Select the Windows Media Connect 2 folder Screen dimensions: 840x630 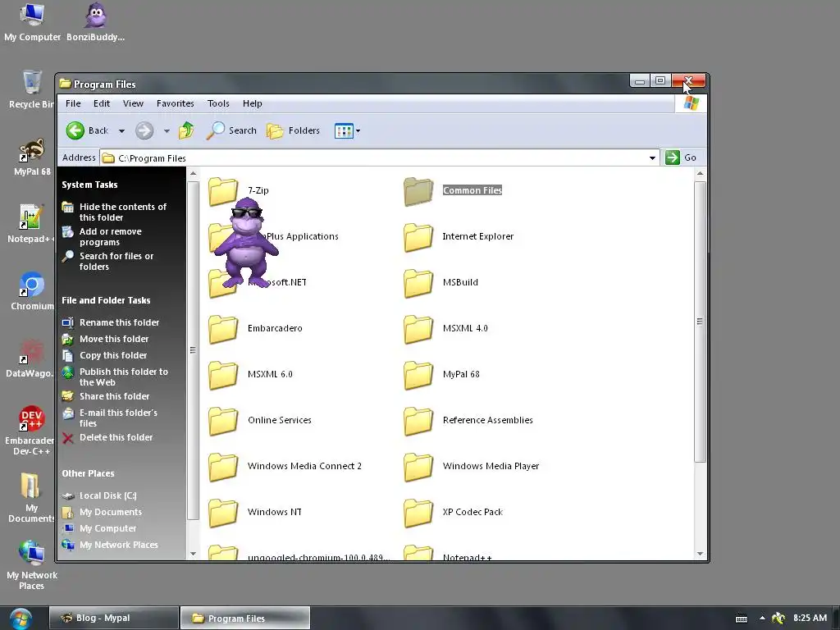pyautogui.click(x=223, y=466)
